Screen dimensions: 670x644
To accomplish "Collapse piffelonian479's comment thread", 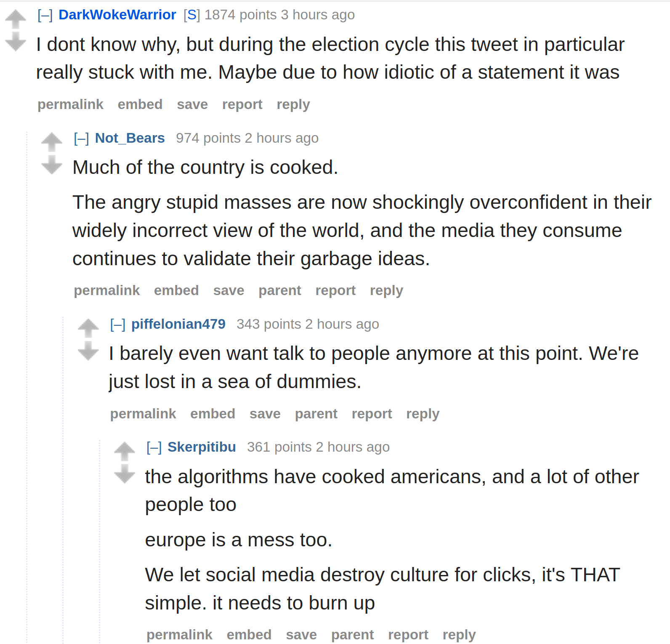I will pos(118,325).
